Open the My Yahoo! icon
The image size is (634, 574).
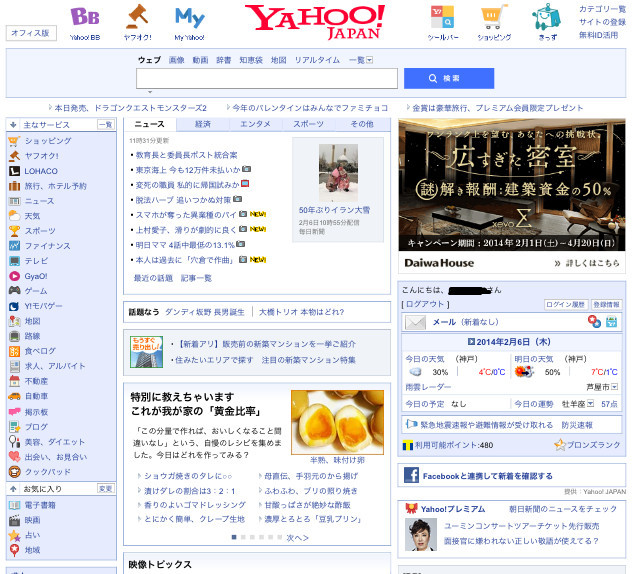[x=189, y=17]
